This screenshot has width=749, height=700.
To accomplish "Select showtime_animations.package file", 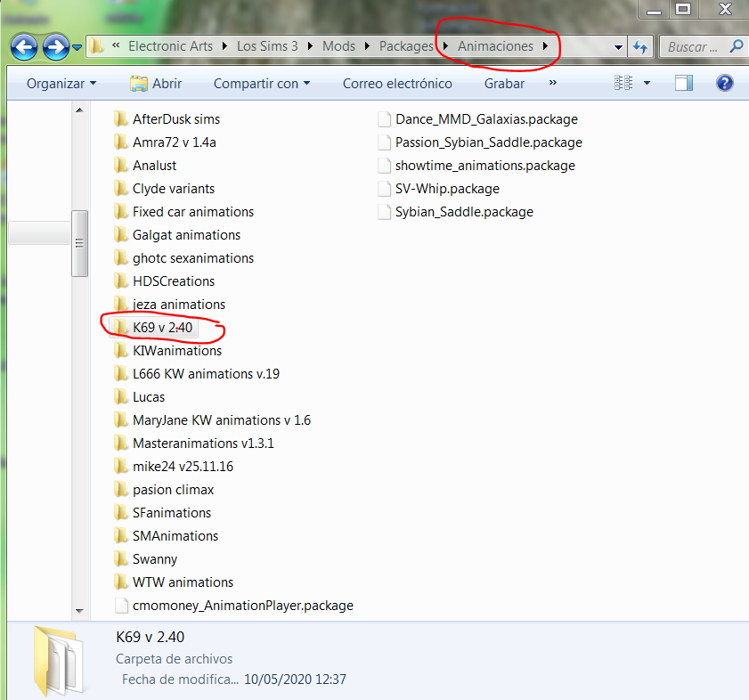I will [476, 166].
